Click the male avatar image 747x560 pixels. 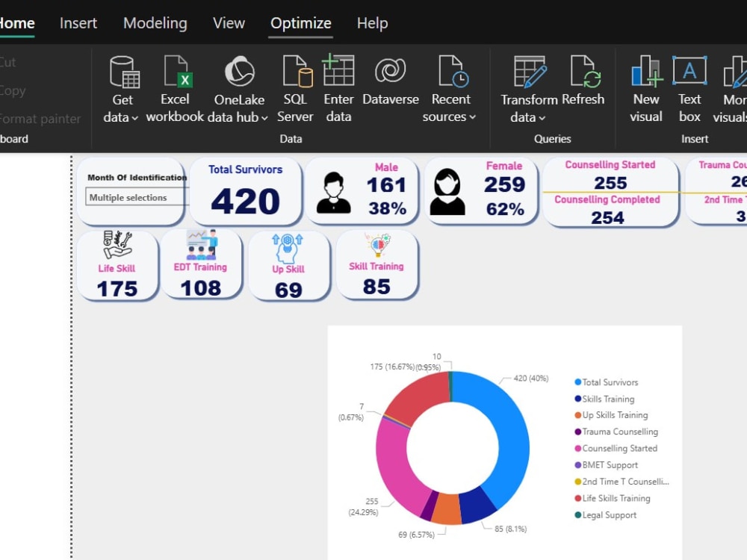[333, 193]
